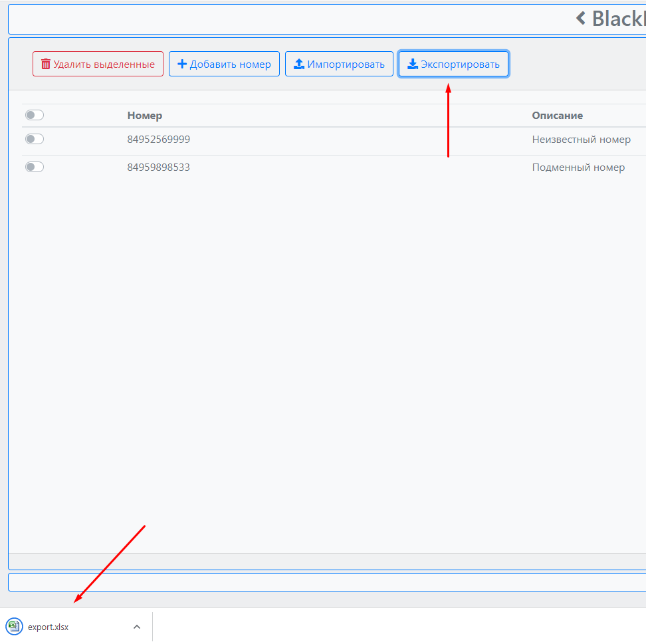Expand the options arrow next to export.xlsx
Screen dimensions: 646x644
pyautogui.click(x=136, y=627)
